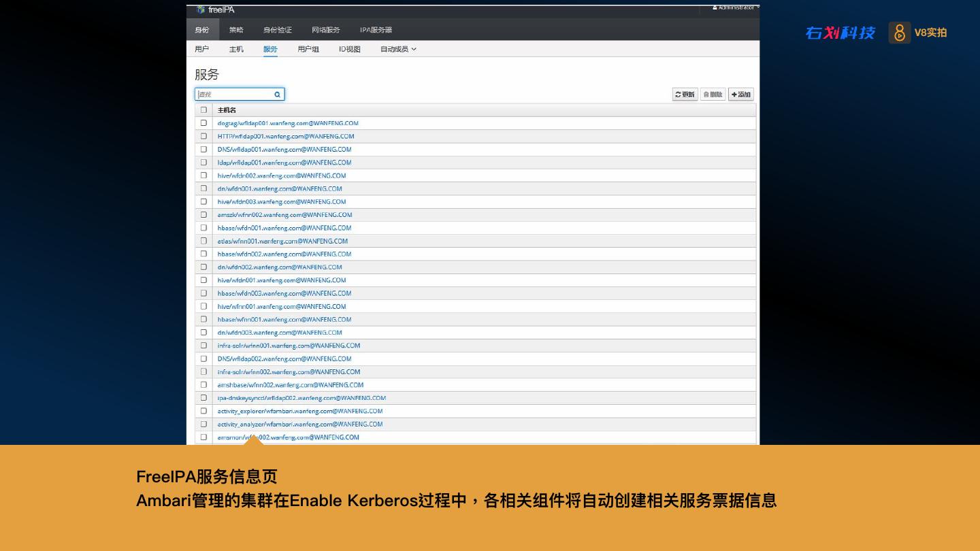
Task: Click the freeIPA logo in the header
Action: [216, 10]
